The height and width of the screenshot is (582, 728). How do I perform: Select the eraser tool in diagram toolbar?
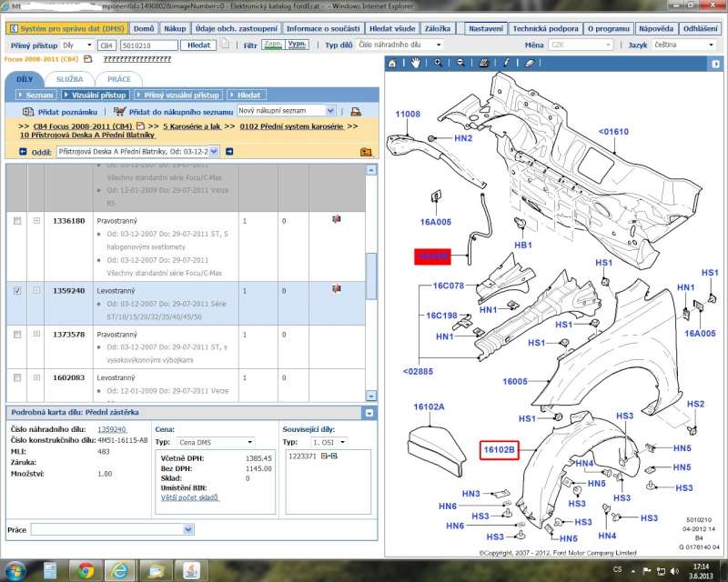(x=529, y=63)
